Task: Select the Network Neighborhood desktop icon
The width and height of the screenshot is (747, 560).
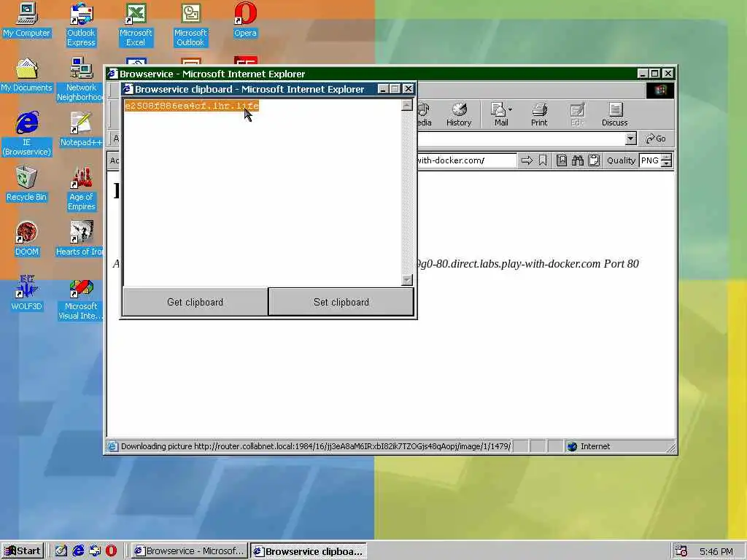Action: coord(81,79)
